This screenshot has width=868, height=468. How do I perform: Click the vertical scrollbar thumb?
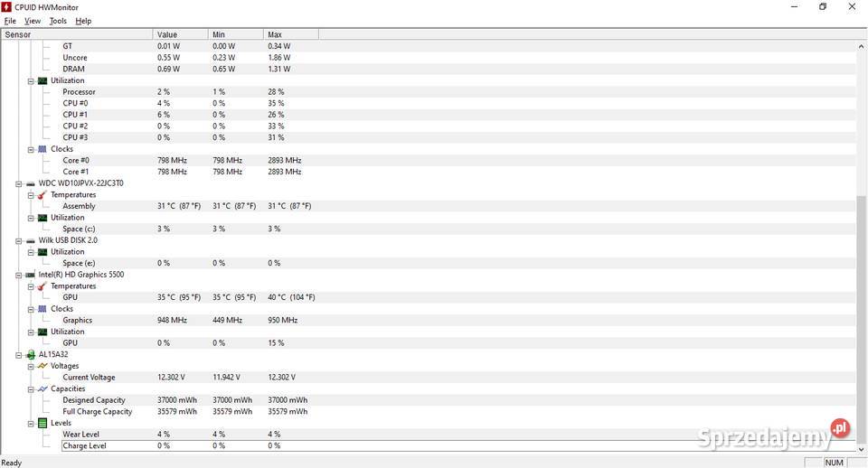[x=862, y=318]
